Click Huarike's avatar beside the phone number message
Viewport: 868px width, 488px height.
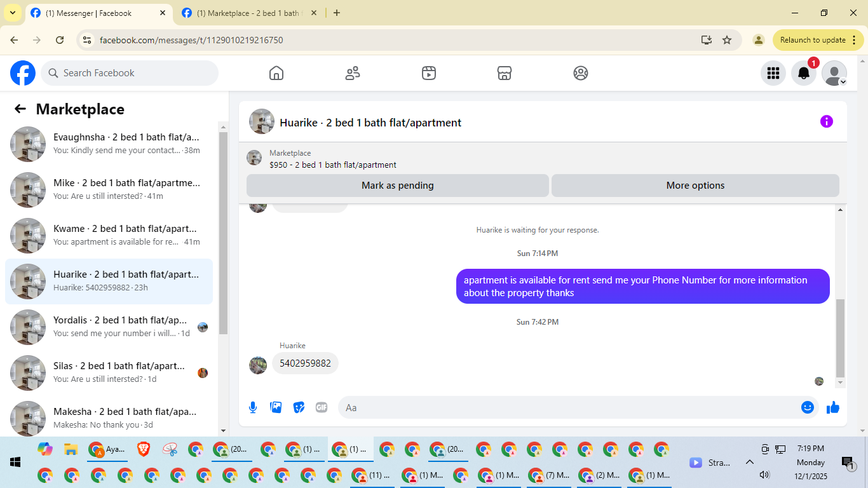258,365
